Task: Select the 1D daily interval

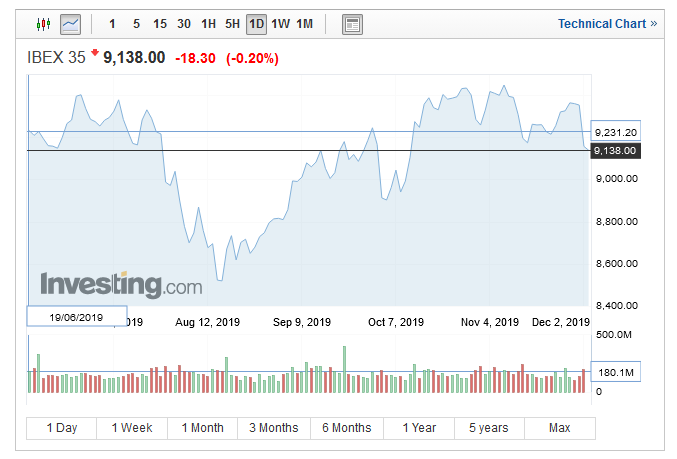Action: coord(256,24)
